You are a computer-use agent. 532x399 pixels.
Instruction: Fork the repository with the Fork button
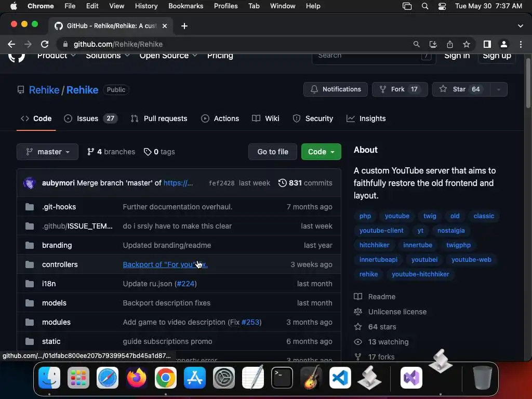click(400, 89)
